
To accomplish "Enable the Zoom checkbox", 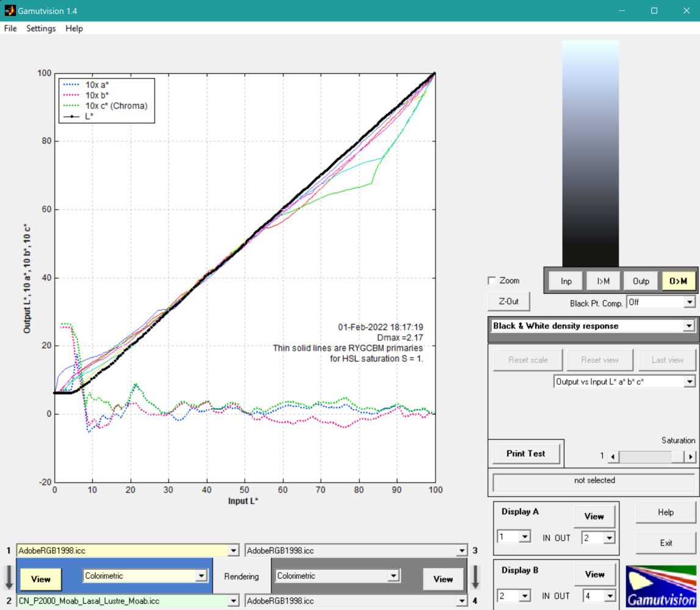I will [492, 281].
